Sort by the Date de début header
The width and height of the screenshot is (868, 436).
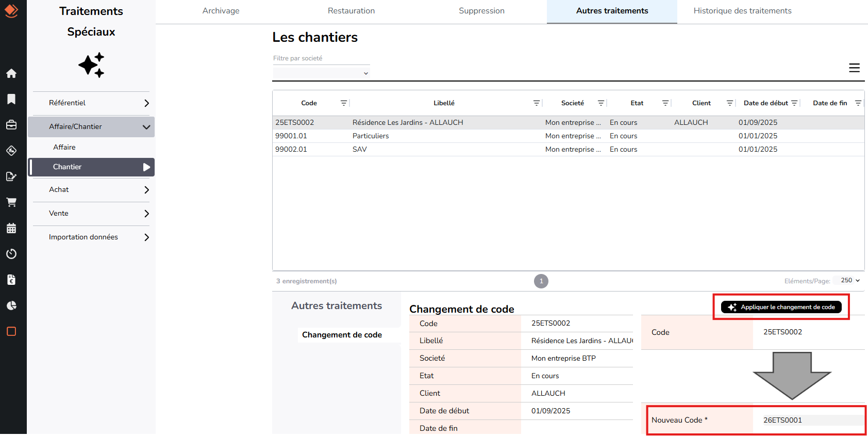(766, 103)
